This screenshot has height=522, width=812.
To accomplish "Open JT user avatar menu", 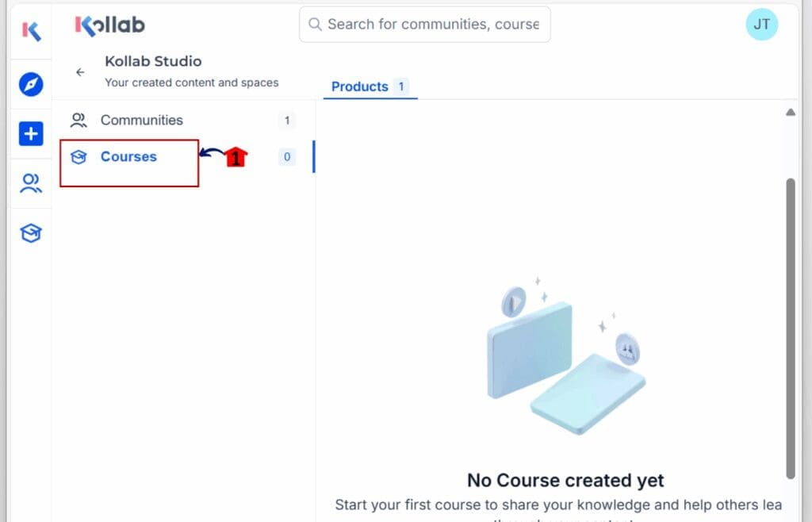I will coord(761,25).
